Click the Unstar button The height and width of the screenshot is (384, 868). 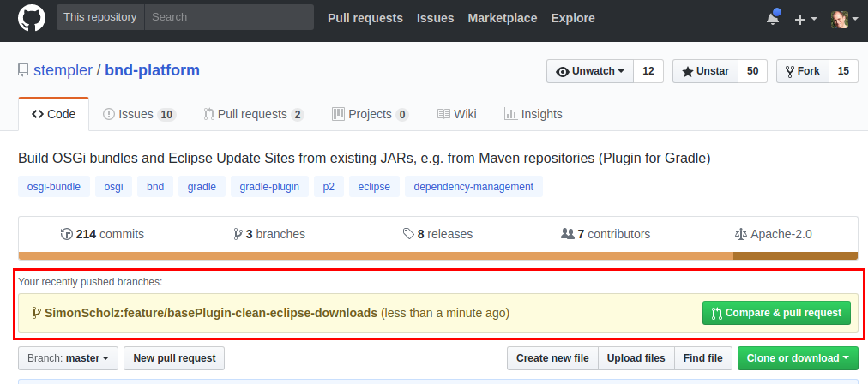pyautogui.click(x=706, y=71)
